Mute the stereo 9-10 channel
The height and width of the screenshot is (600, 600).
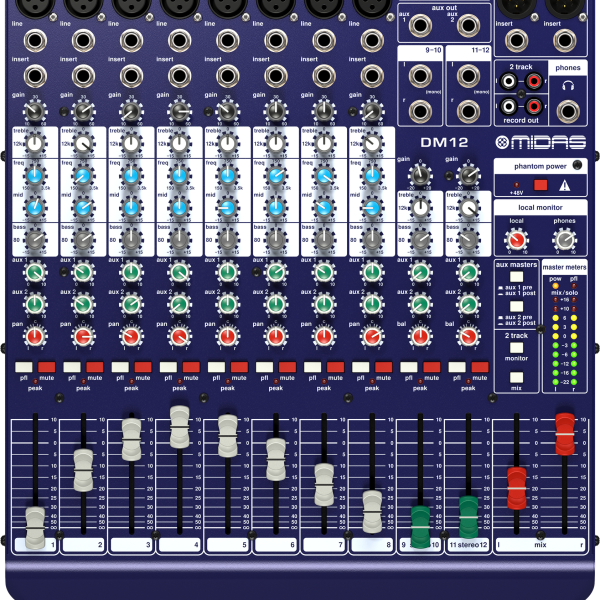click(432, 367)
